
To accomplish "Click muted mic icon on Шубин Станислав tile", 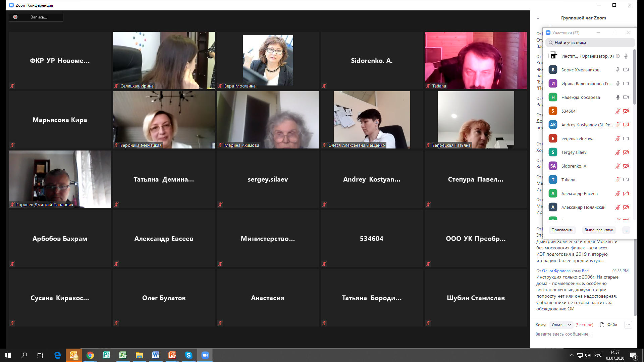I will (428, 323).
